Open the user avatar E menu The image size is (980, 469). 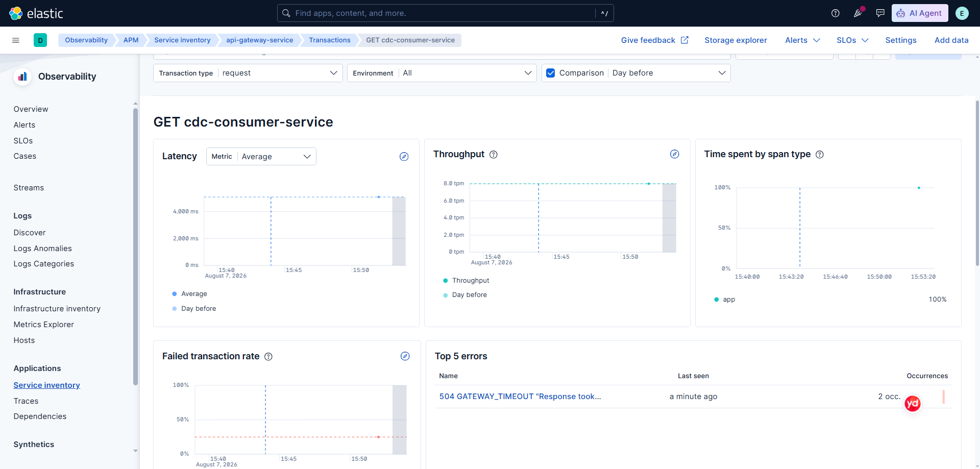click(x=962, y=13)
